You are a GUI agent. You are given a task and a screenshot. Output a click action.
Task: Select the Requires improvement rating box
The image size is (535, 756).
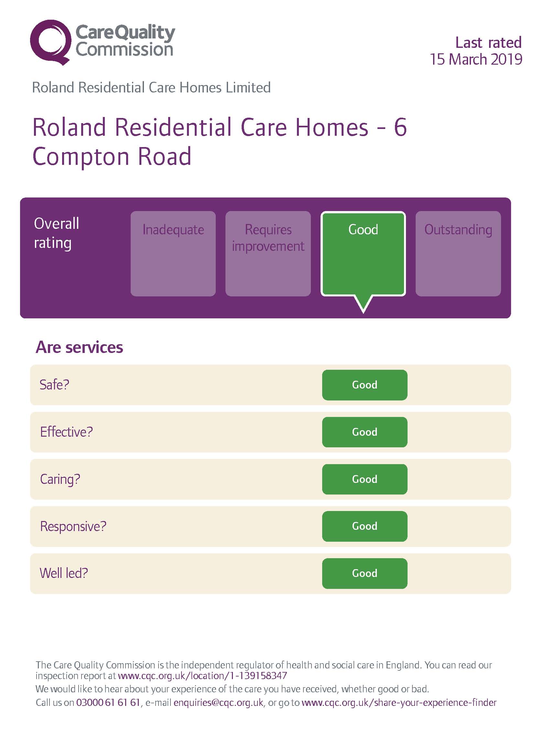pyautogui.click(x=268, y=253)
